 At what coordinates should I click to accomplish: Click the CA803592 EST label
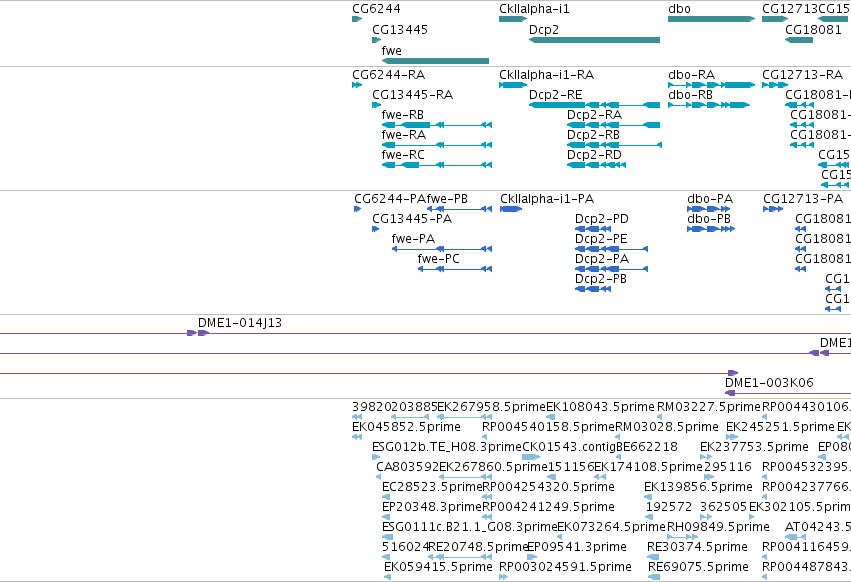(x=408, y=467)
